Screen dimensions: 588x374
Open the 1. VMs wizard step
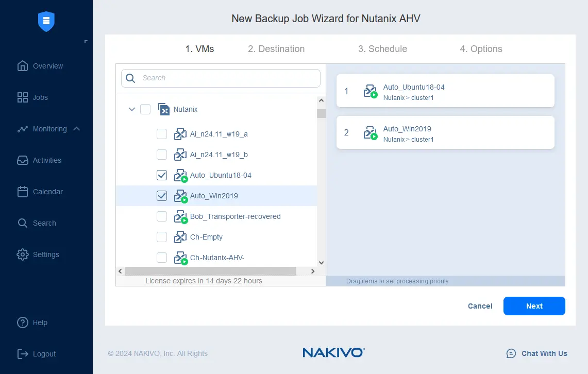199,49
